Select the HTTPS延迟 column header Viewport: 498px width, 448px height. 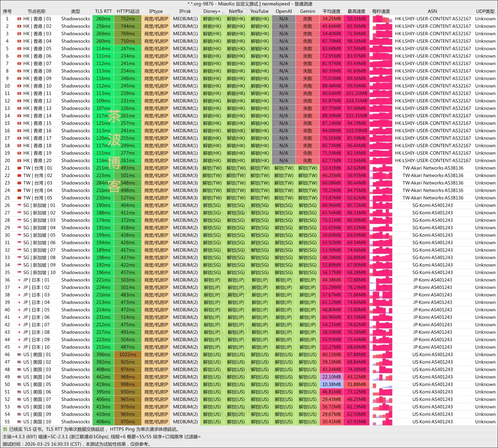pyautogui.click(x=128, y=11)
